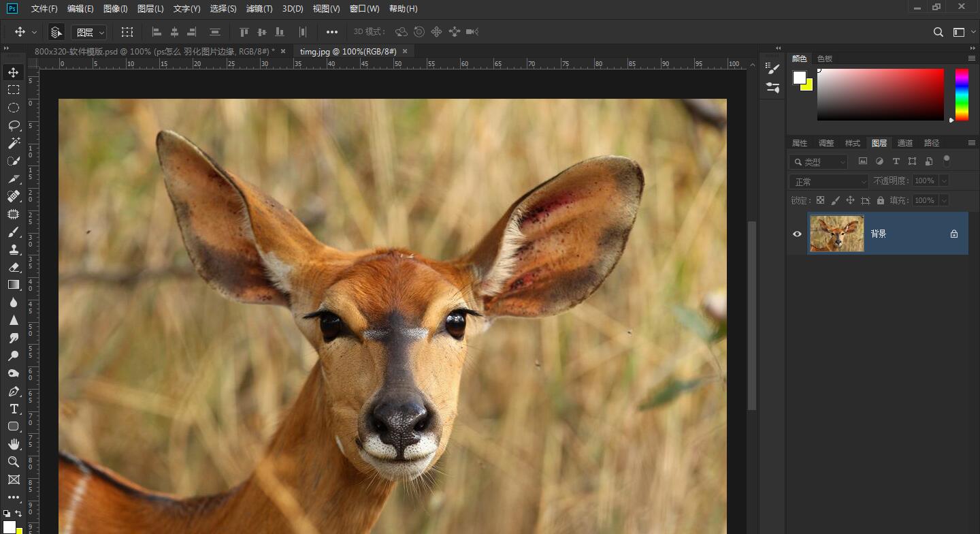Screen dimensions: 980x534
Task: Open the 图层 auto-select dropdown
Action: point(89,32)
